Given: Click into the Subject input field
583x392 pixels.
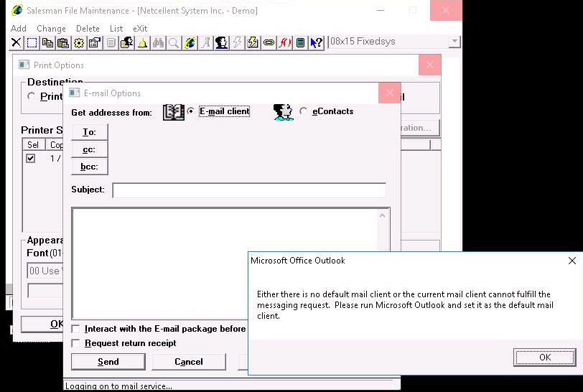Looking at the screenshot, I should pos(248,190).
